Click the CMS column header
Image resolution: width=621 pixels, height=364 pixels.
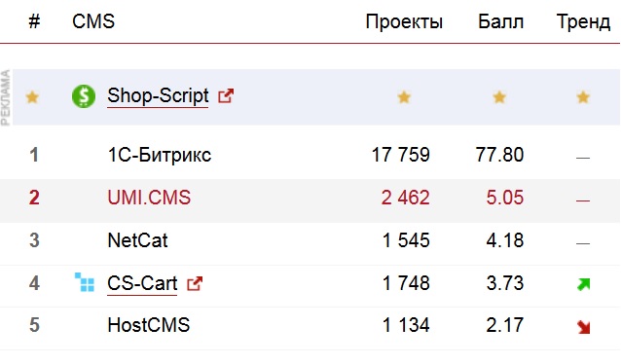(93, 21)
